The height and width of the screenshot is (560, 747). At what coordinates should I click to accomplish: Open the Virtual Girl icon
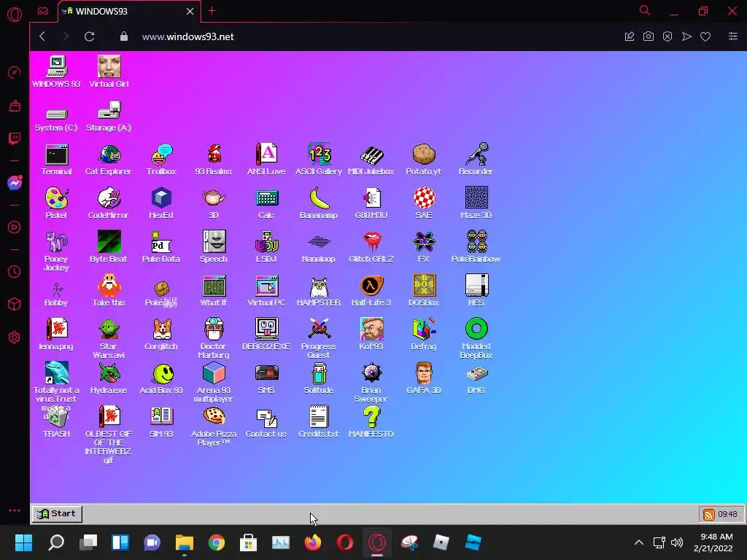109,72
